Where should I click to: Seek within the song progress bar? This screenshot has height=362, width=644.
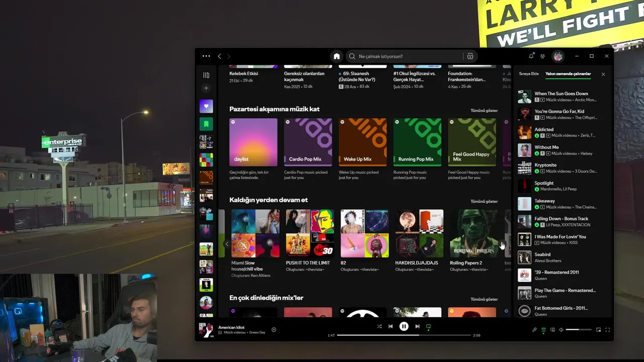[404, 335]
